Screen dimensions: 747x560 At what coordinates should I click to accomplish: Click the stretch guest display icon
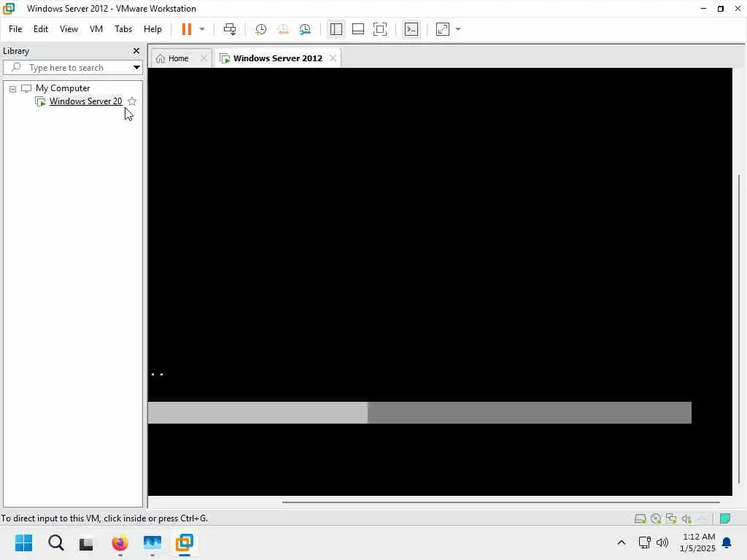coord(443,29)
